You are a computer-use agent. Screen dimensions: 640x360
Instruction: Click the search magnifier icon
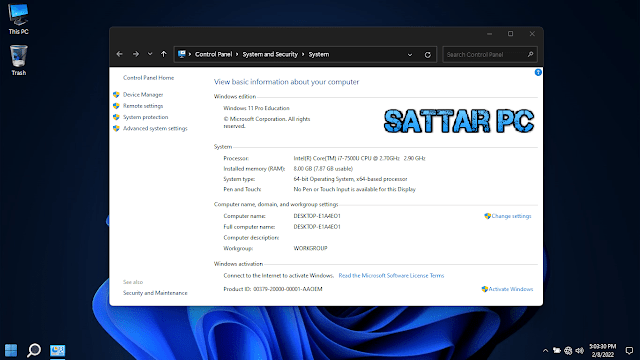(x=530, y=54)
